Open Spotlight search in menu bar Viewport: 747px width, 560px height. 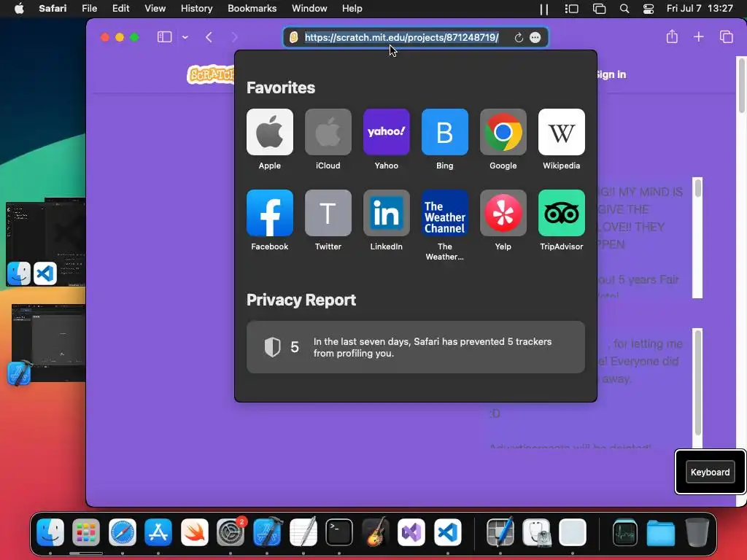tap(624, 9)
